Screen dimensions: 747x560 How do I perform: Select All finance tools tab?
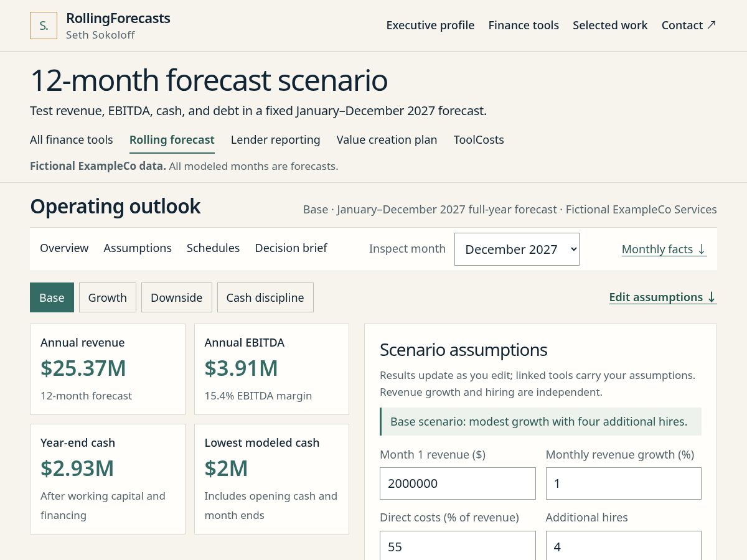click(72, 140)
